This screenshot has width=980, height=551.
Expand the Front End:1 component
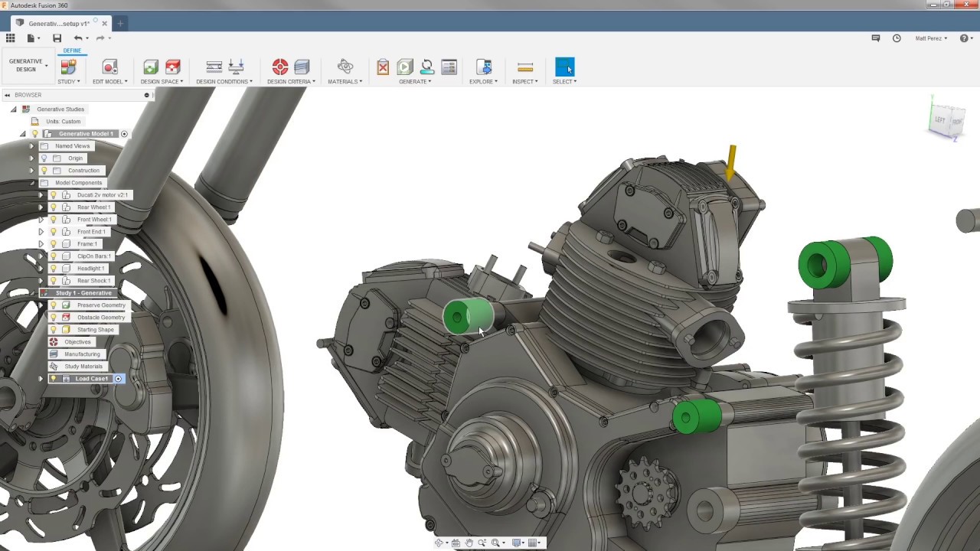(41, 232)
